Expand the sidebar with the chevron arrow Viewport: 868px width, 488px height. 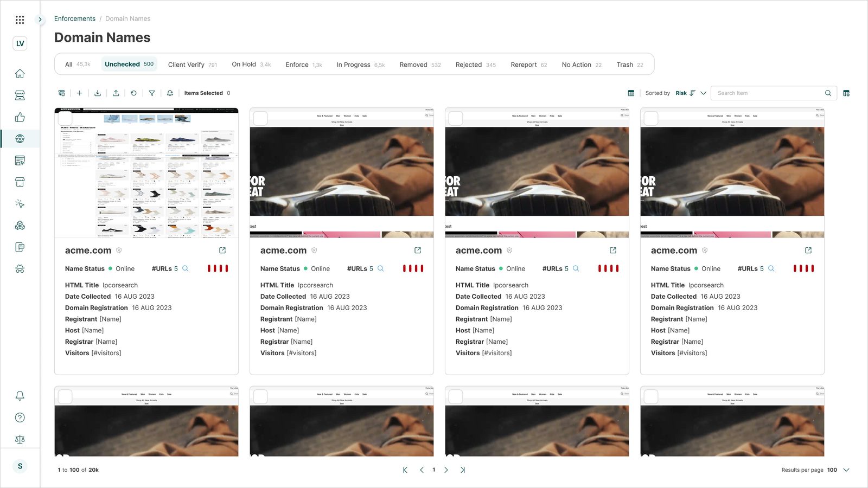[40, 20]
